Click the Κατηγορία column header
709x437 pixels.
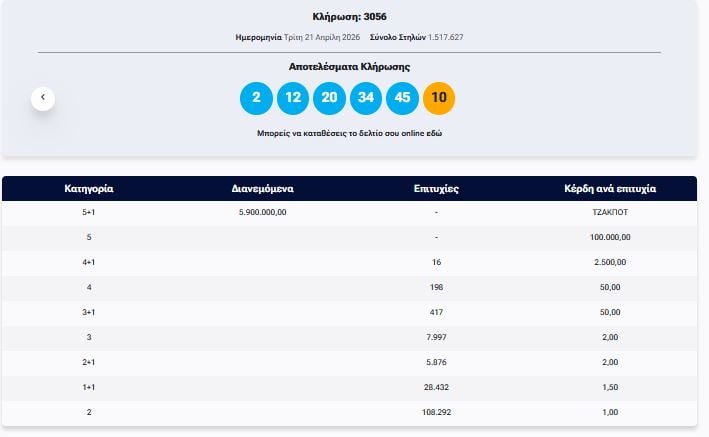(88, 188)
